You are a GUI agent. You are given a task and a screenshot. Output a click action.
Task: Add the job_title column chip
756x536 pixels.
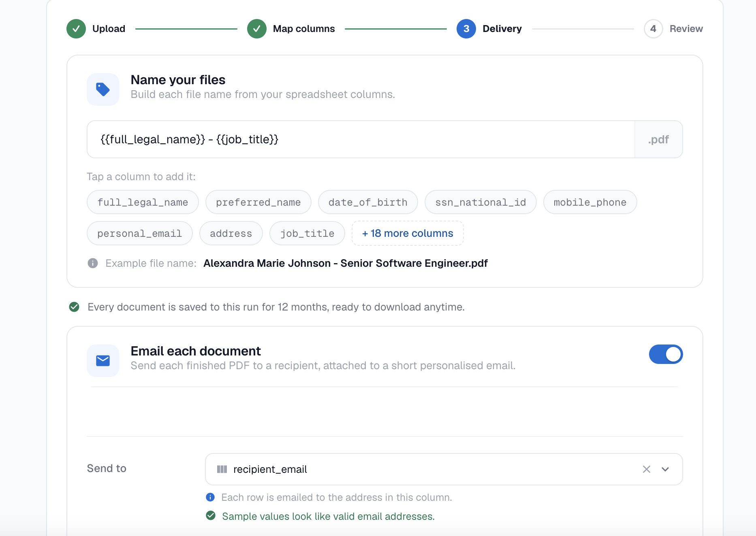[307, 233]
